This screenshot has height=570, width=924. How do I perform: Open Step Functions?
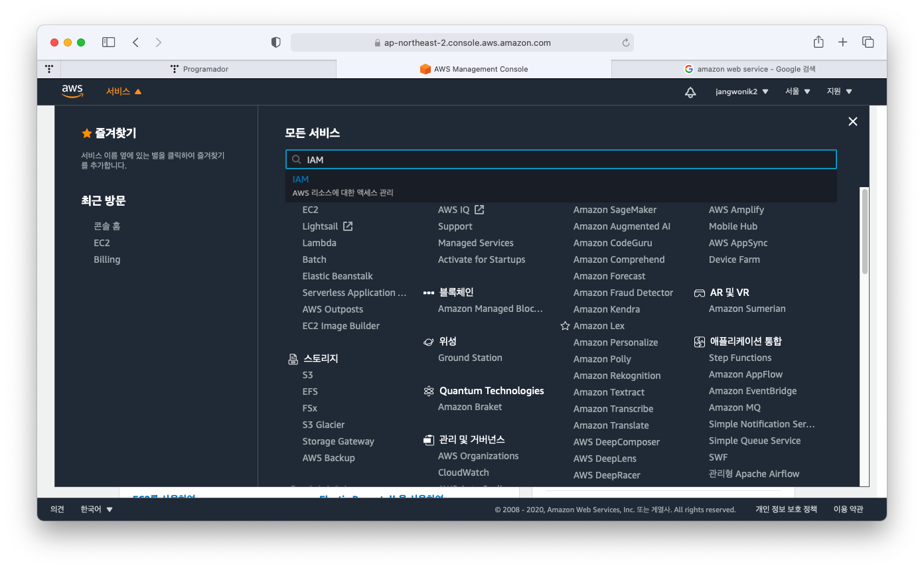point(740,358)
